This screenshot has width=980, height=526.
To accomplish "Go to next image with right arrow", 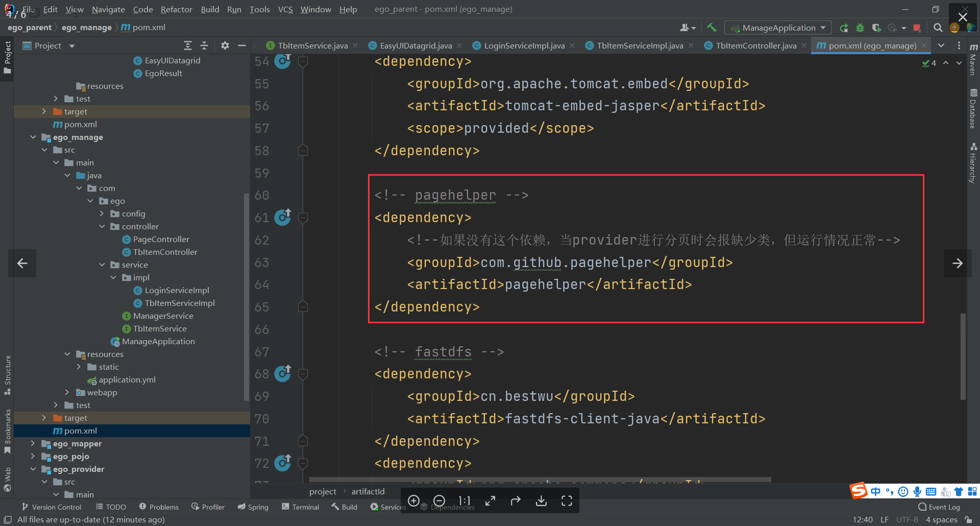I will (x=958, y=263).
